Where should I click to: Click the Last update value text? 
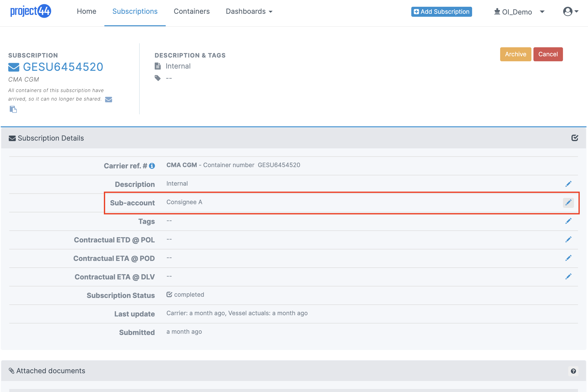[x=237, y=313]
